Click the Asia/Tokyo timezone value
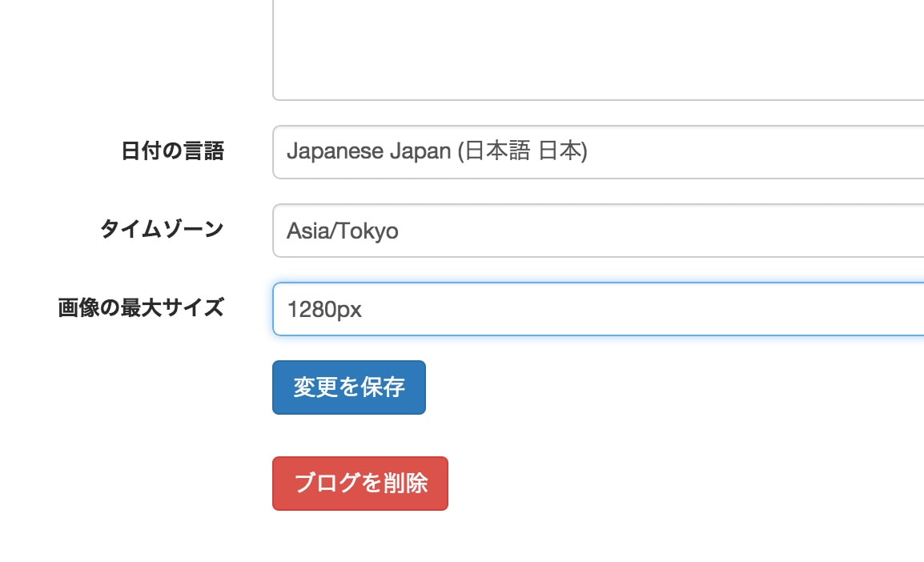Viewport: 924px width, 562px height. pyautogui.click(x=343, y=231)
